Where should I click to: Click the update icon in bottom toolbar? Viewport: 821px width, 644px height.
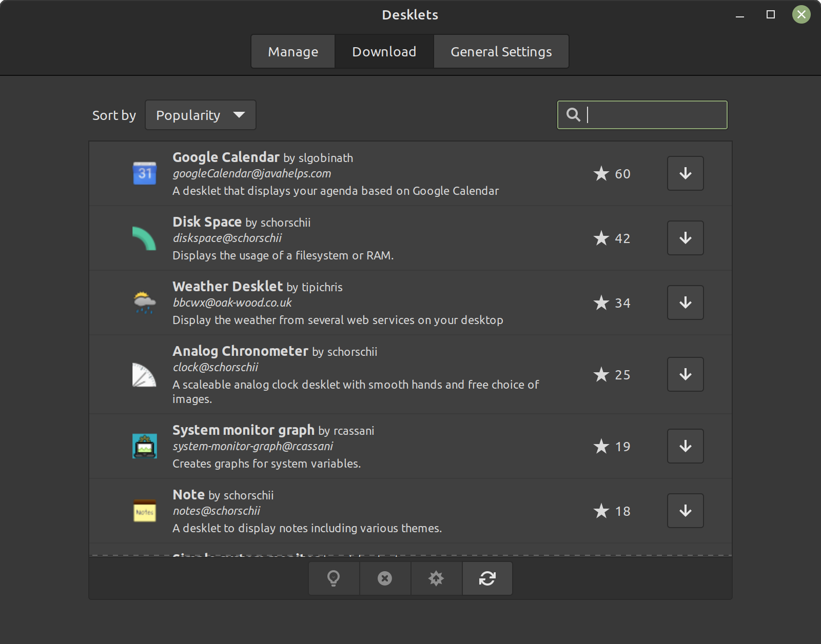coord(436,578)
